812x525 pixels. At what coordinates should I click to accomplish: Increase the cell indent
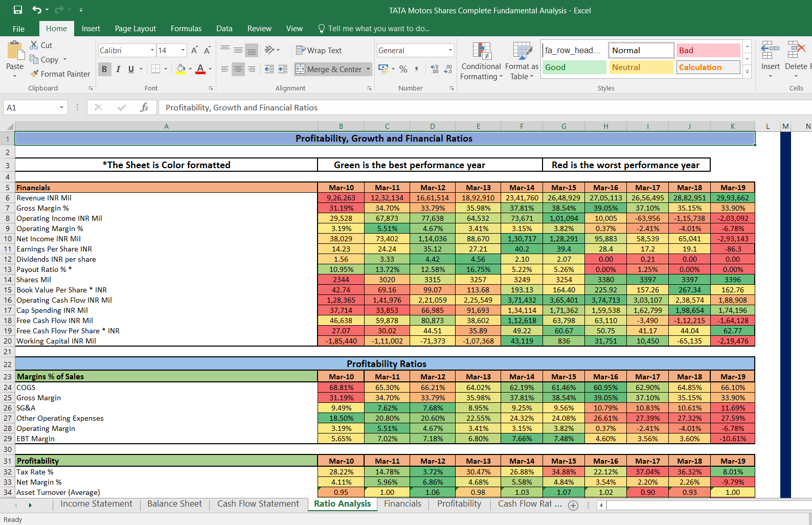pos(283,69)
